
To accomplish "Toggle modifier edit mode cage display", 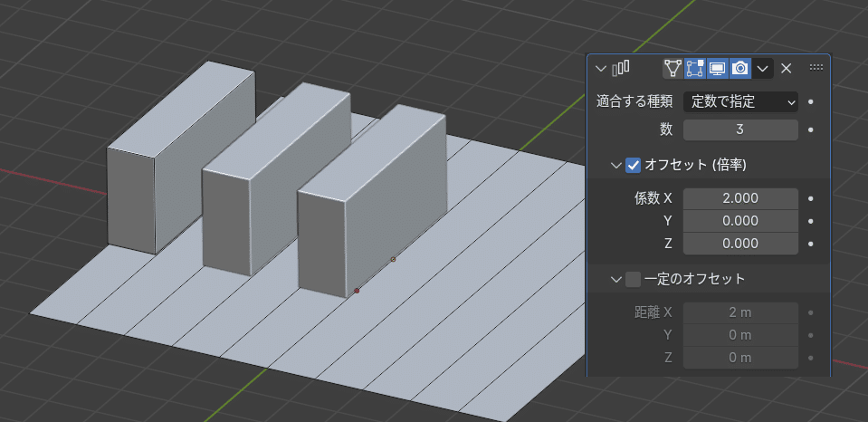I will tap(673, 68).
